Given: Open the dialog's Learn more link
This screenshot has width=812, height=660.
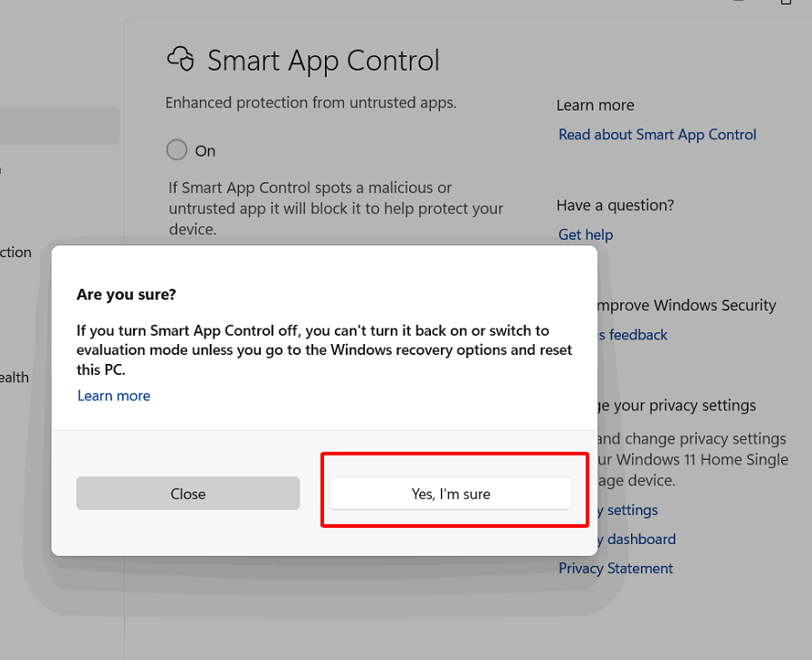Looking at the screenshot, I should [x=114, y=396].
